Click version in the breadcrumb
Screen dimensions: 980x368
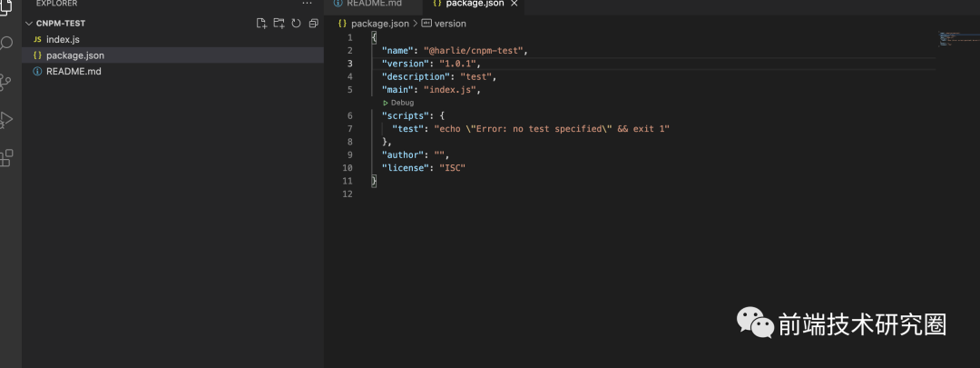450,24
